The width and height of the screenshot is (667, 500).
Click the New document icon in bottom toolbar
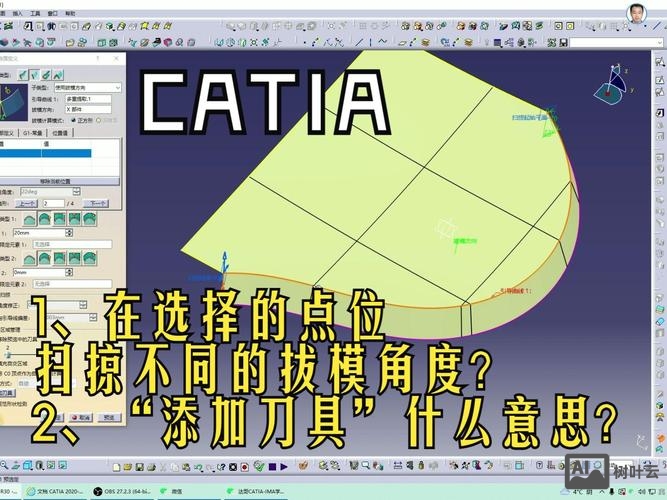click(116, 467)
